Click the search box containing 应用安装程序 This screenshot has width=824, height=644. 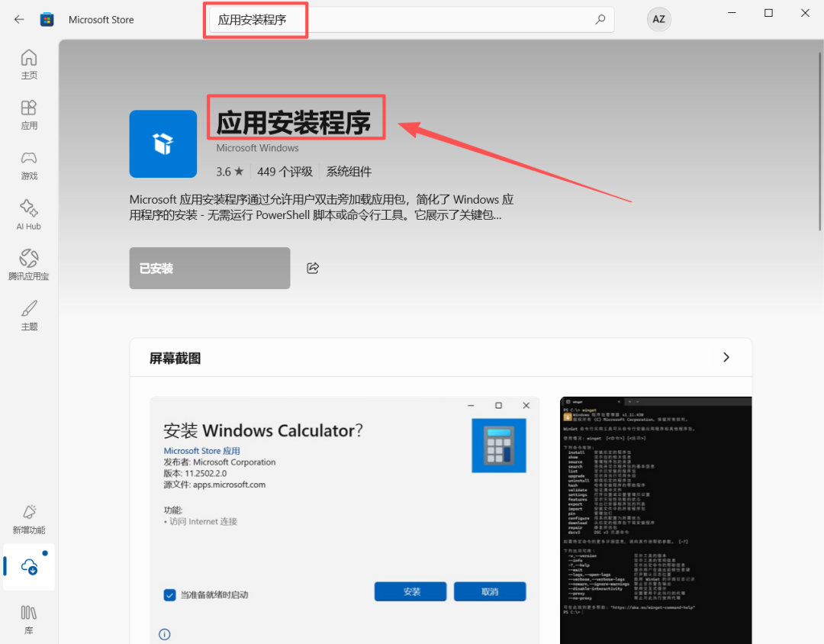pos(411,19)
